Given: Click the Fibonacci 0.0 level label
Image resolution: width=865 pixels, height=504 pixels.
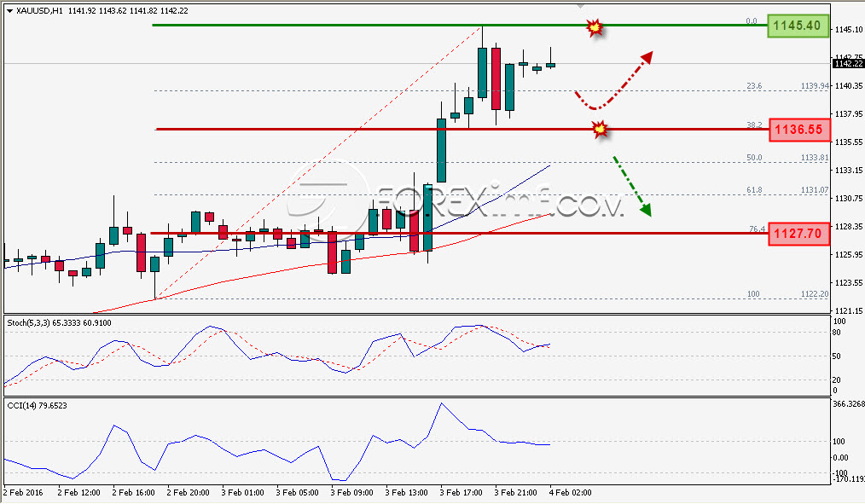Looking at the screenshot, I should coord(752,21).
